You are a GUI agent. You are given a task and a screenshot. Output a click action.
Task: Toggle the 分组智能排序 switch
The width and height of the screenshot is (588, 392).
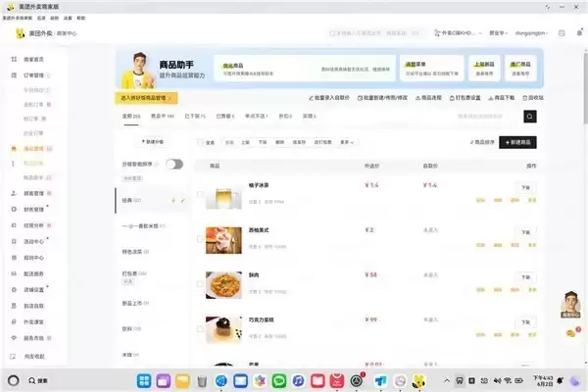174,165
